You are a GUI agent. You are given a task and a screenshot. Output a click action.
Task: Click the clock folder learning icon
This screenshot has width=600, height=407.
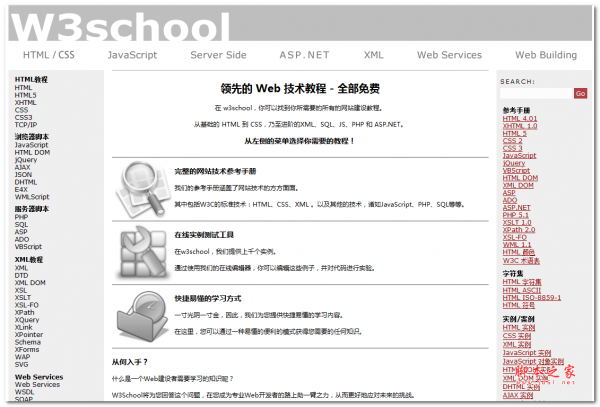(x=143, y=317)
